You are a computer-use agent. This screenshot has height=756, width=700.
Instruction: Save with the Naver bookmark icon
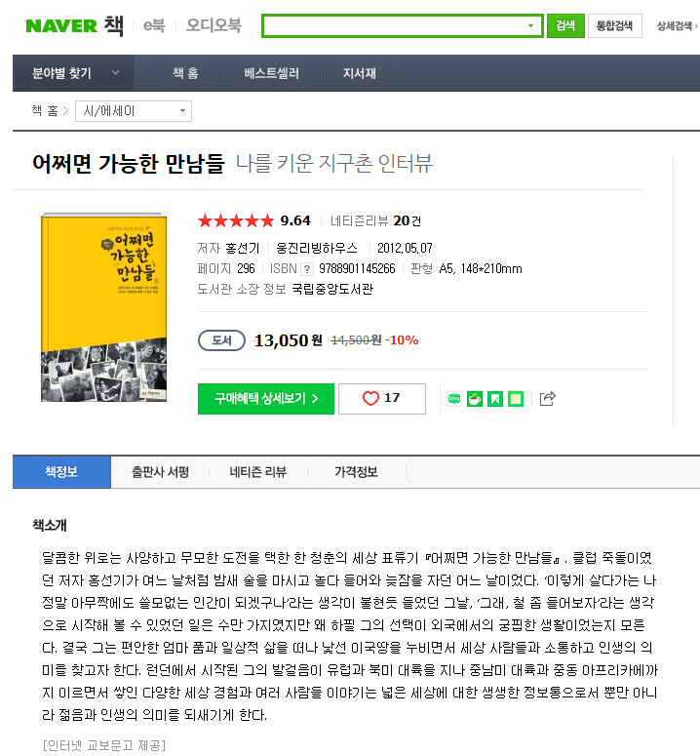[x=494, y=399]
